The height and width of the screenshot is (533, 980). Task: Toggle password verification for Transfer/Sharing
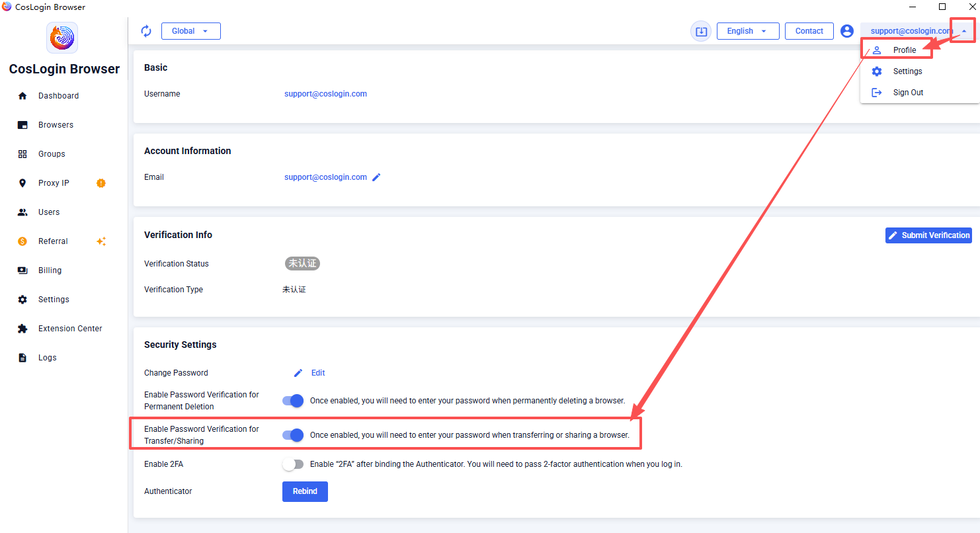[293, 435]
